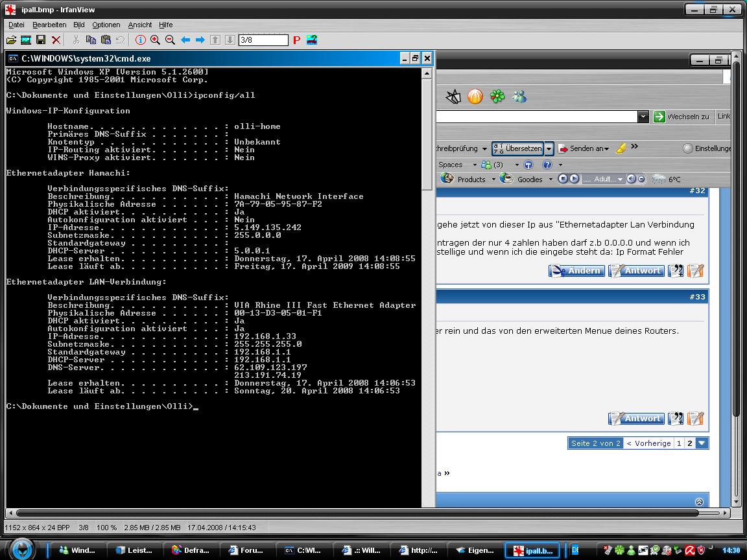Screen dimensions: 747x560
Task: Click the island About IrfanView icon
Action: pyautogui.click(x=312, y=40)
